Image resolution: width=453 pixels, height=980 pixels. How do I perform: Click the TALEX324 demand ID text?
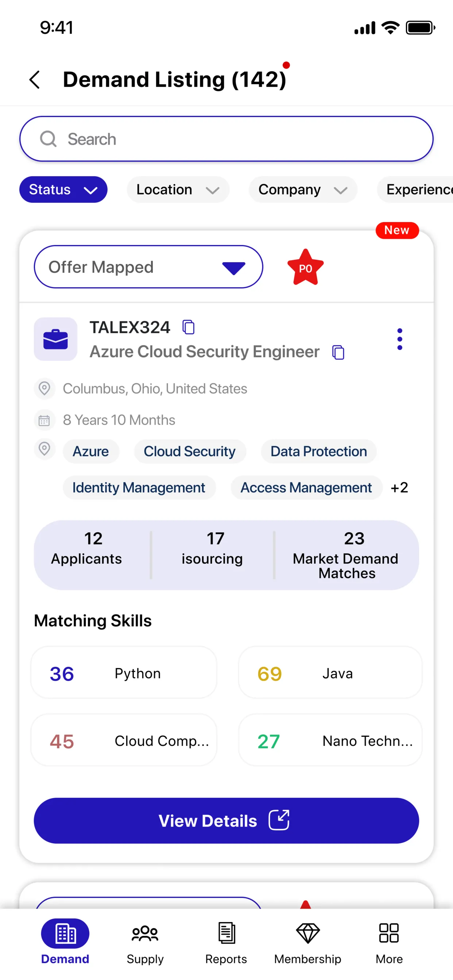click(x=130, y=327)
